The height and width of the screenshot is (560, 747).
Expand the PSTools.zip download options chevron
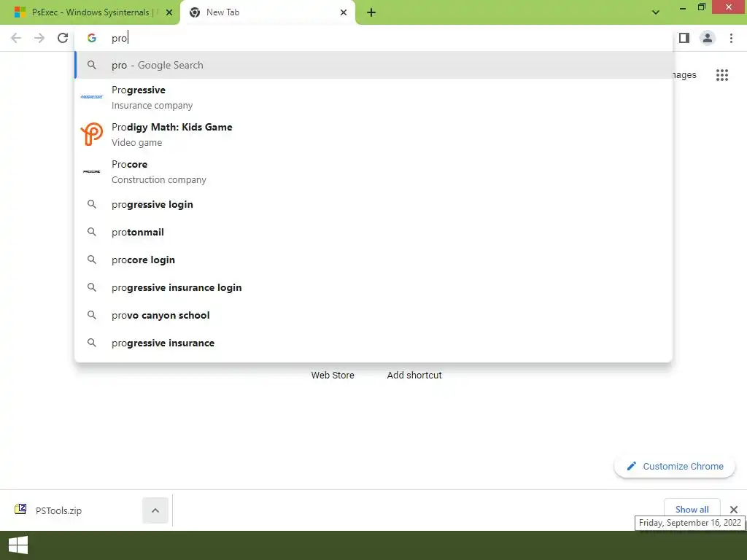(x=155, y=510)
